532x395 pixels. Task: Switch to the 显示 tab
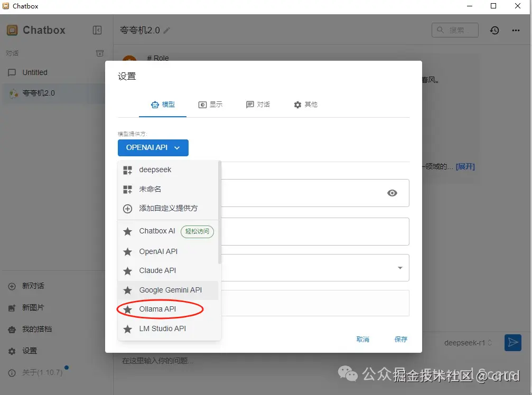click(210, 105)
